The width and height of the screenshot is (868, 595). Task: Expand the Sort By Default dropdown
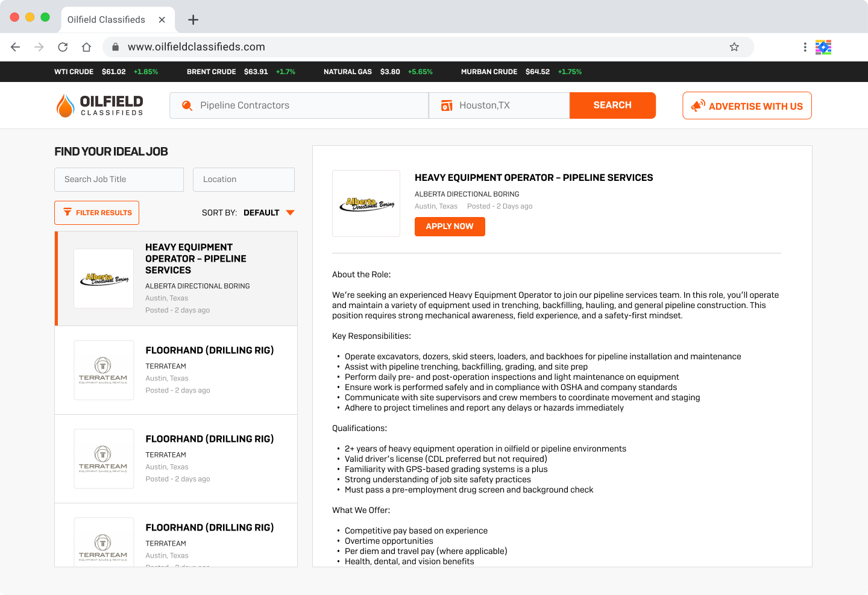[x=290, y=213]
